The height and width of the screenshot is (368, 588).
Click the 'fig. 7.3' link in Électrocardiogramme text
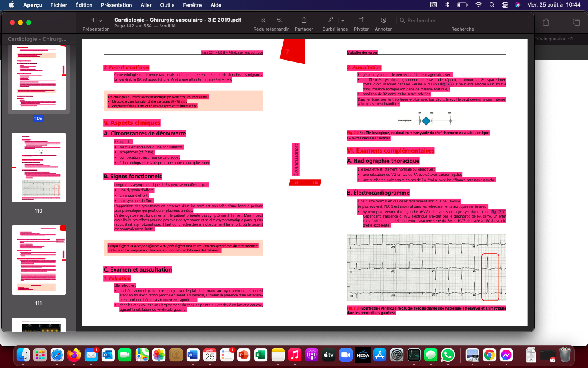click(498, 212)
